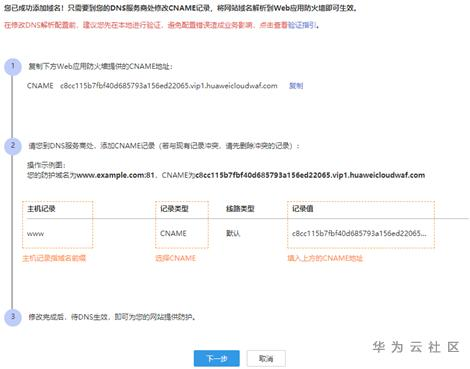Click the blue 下一步 button
This screenshot has width=470, height=369.
(217, 358)
